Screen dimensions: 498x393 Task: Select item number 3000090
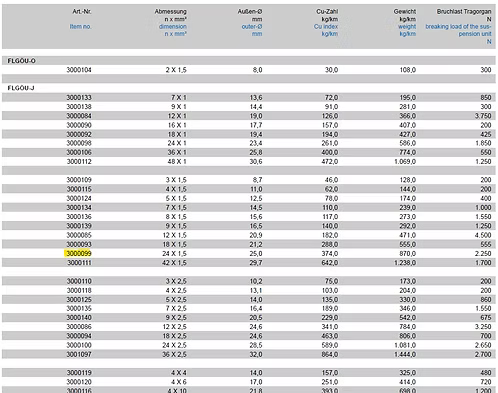pos(79,125)
